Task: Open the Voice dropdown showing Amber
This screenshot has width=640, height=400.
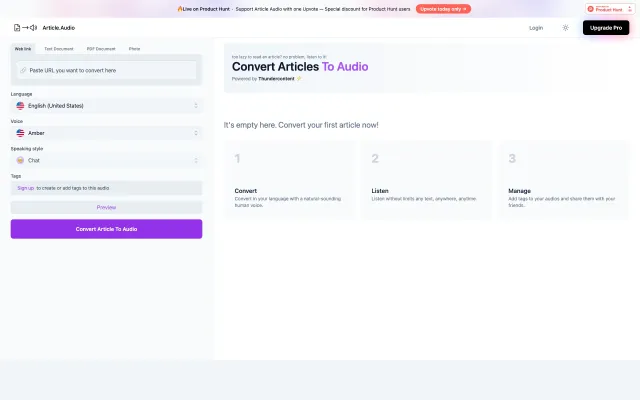Action: click(x=106, y=133)
